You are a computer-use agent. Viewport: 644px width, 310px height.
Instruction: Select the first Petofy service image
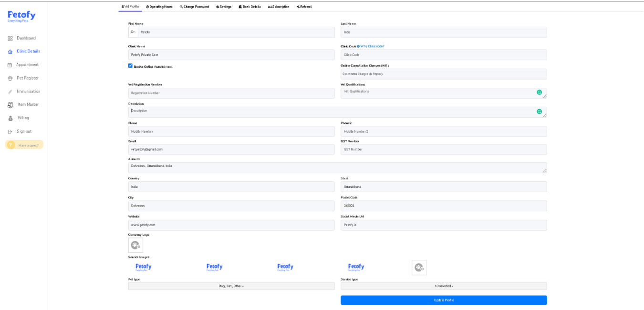point(143,267)
